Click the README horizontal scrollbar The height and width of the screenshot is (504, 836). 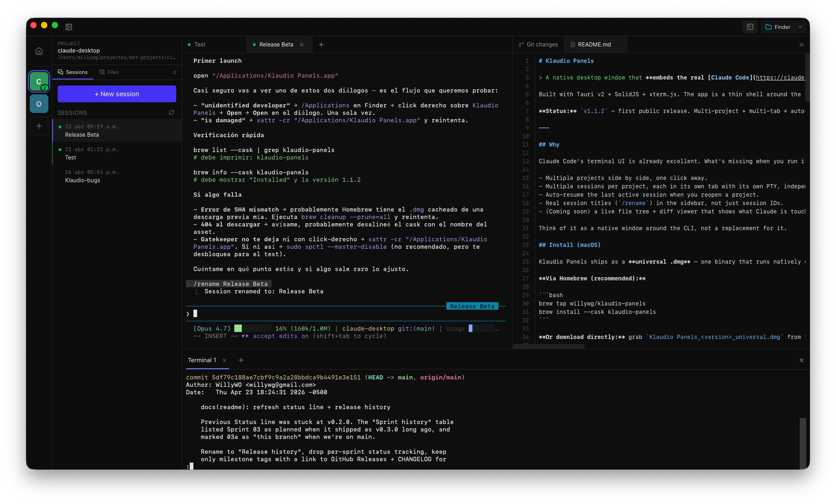[549, 346]
